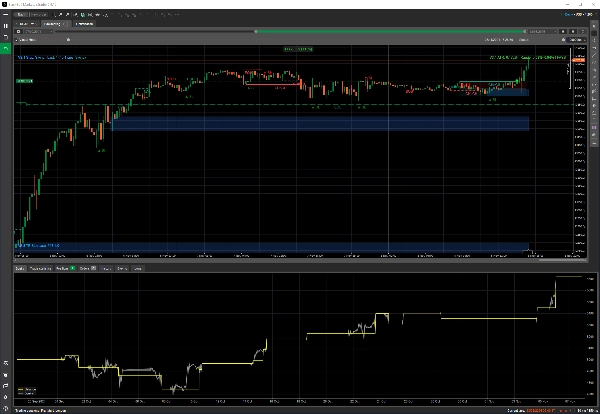Open the Equity tab in bottom panel

click(x=20, y=269)
